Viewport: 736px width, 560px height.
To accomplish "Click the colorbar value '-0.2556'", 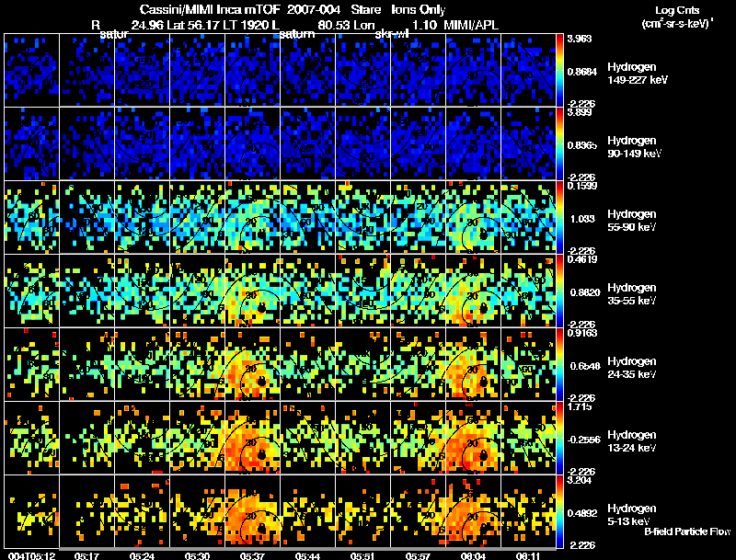I will pos(584,440).
